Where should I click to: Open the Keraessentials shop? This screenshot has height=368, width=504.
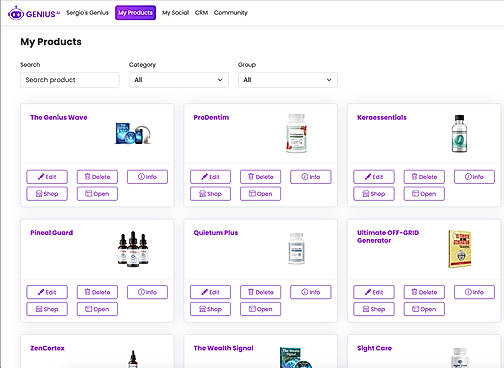pos(374,194)
